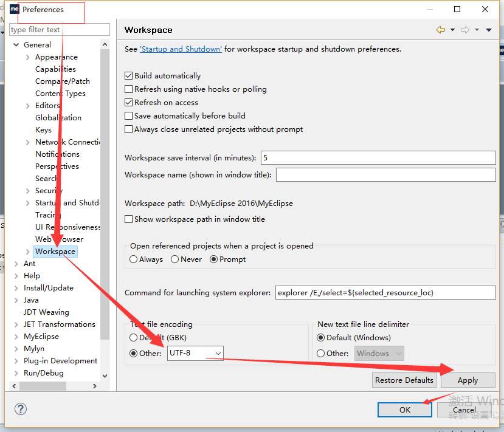Open the Workspace page view menu triangle
This screenshot has width=504, height=432.
pyautogui.click(x=489, y=30)
